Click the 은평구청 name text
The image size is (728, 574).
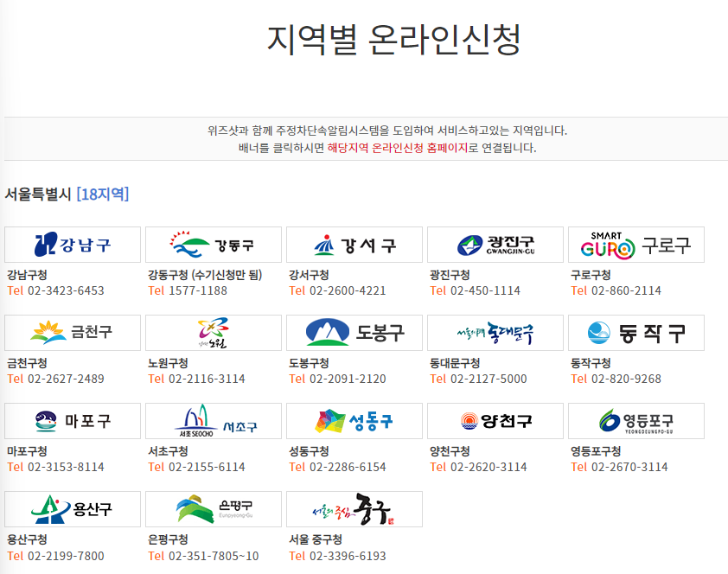(x=168, y=539)
